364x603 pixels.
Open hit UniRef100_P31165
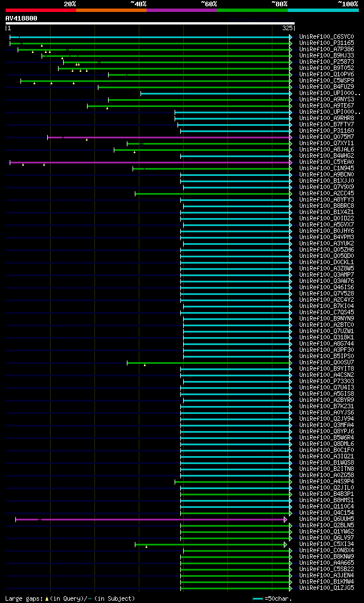click(x=327, y=43)
